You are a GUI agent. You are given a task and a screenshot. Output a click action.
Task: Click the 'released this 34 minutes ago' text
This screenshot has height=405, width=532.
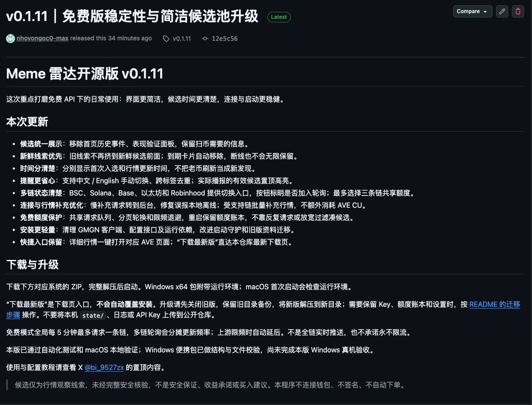[x=111, y=39]
